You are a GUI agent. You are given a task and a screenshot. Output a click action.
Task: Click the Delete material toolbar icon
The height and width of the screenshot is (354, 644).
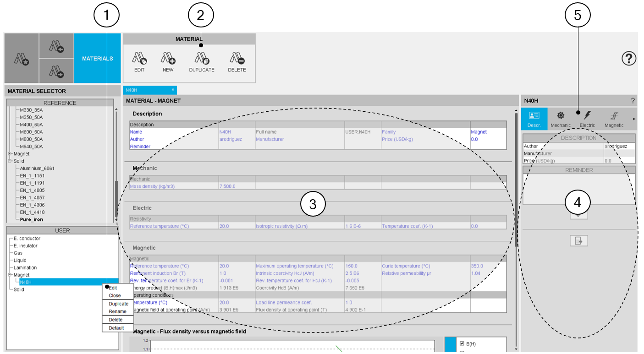click(237, 59)
